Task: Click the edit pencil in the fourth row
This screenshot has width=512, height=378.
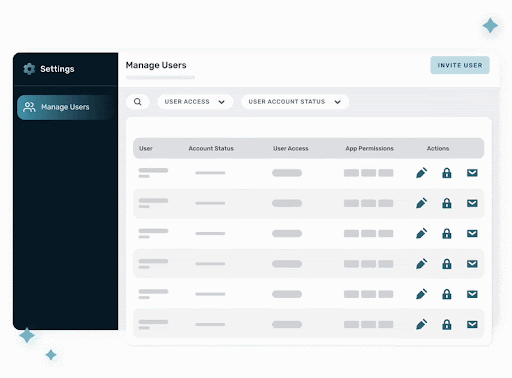Action: tap(421, 264)
